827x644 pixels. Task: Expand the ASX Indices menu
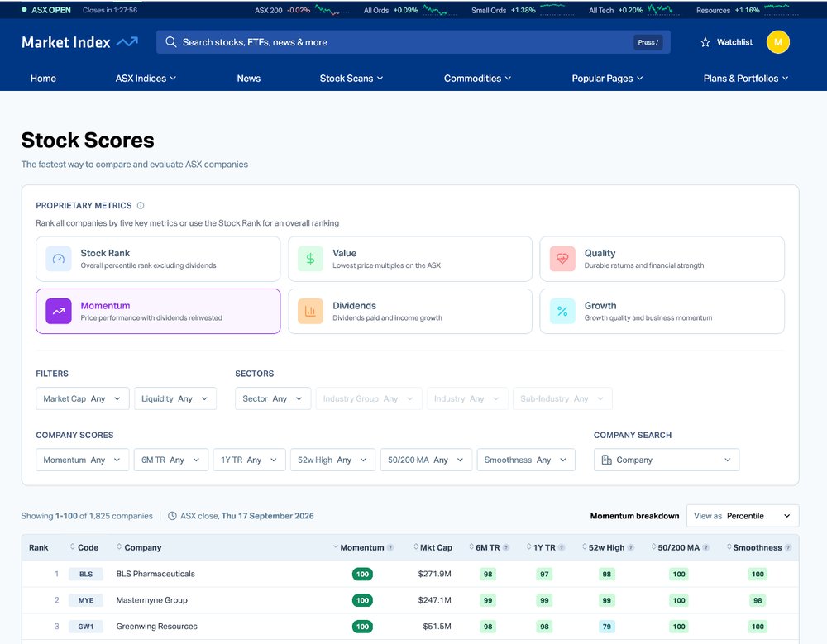146,78
